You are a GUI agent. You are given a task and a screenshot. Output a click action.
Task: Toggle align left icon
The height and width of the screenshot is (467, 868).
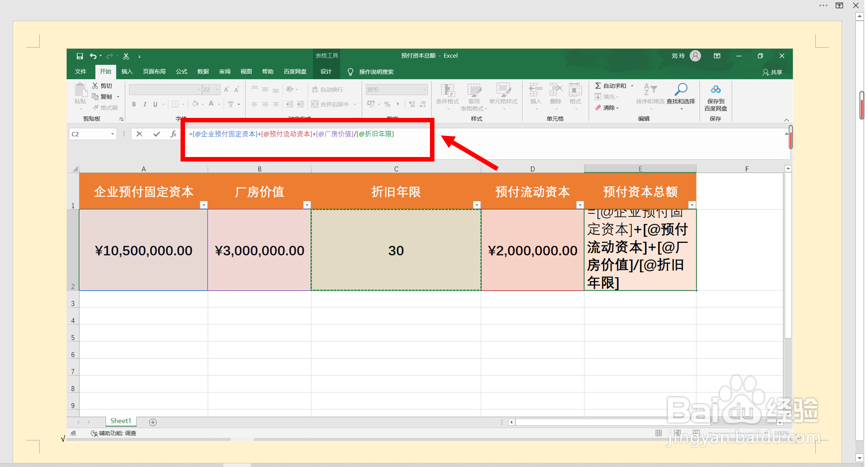pos(254,104)
